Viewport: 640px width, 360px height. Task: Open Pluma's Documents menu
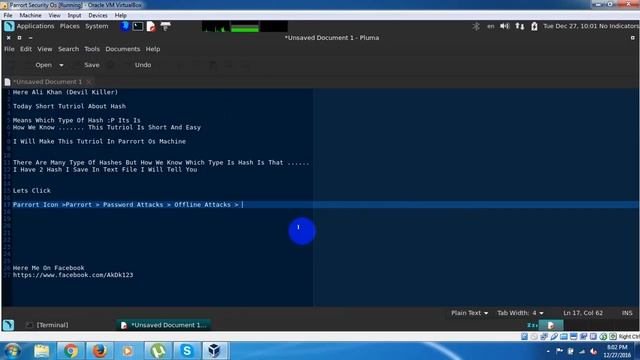[x=122, y=49]
